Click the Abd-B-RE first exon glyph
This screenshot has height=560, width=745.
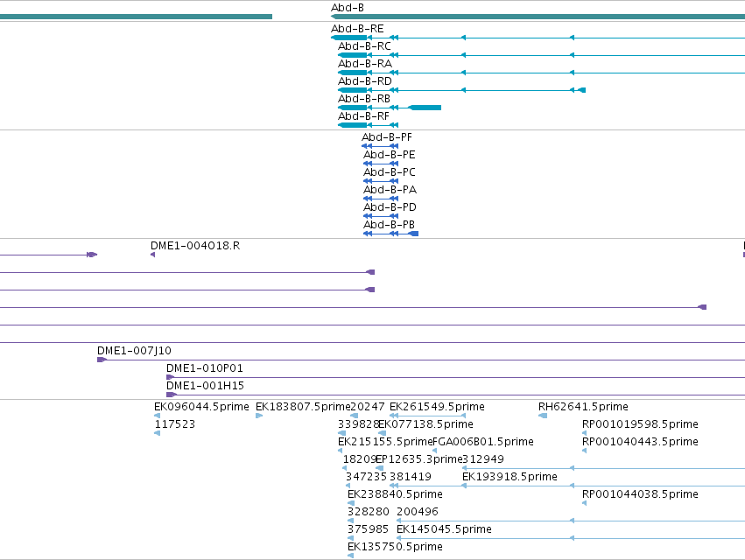coord(348,38)
